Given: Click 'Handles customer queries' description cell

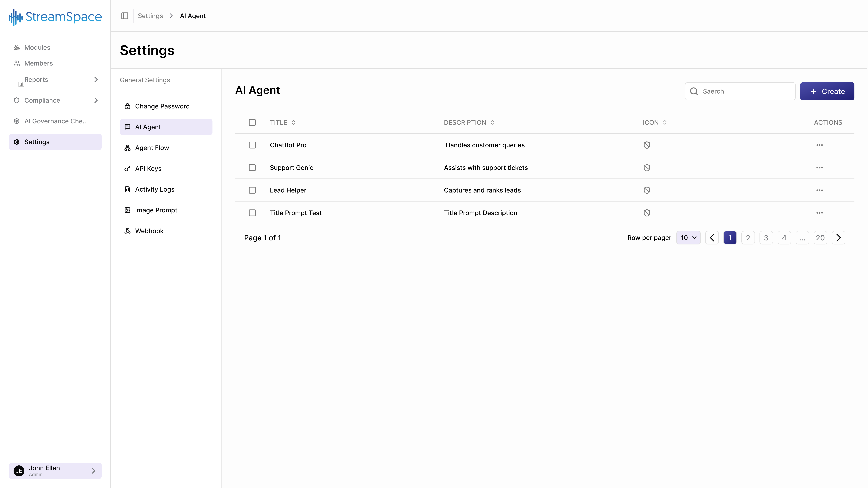Looking at the screenshot, I should tap(485, 145).
